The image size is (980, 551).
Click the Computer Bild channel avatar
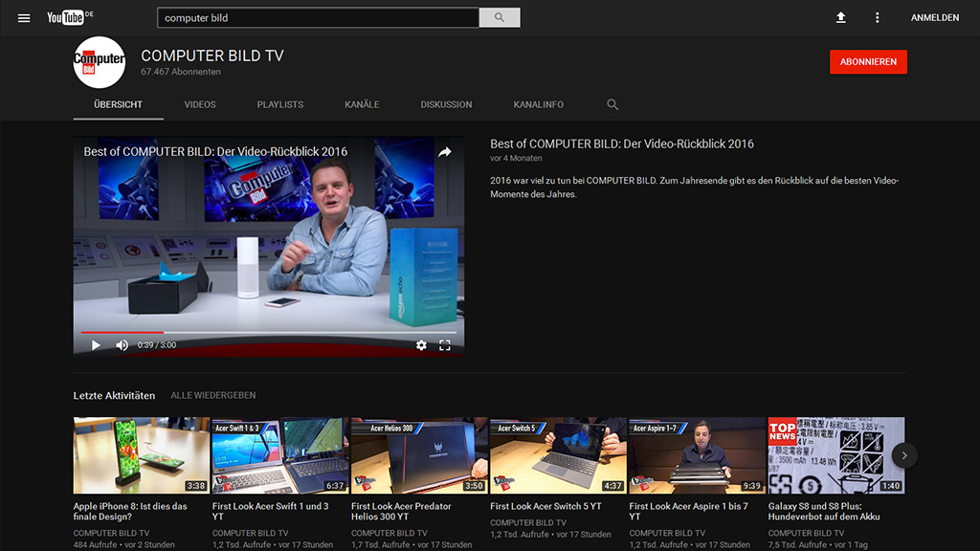(99, 62)
